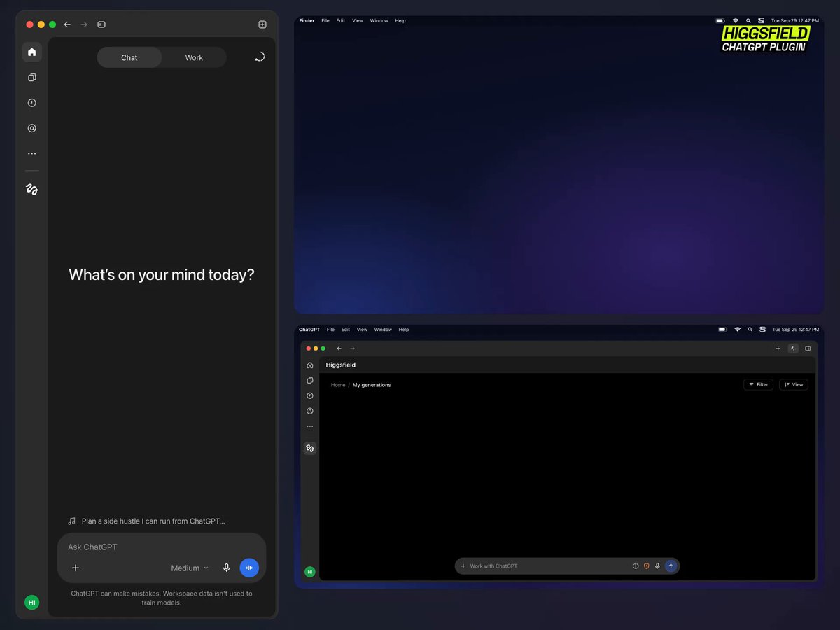This screenshot has width=840, height=630.
Task: Open the clock history icon in the Higgsfield window sidebar
Action: point(310,395)
